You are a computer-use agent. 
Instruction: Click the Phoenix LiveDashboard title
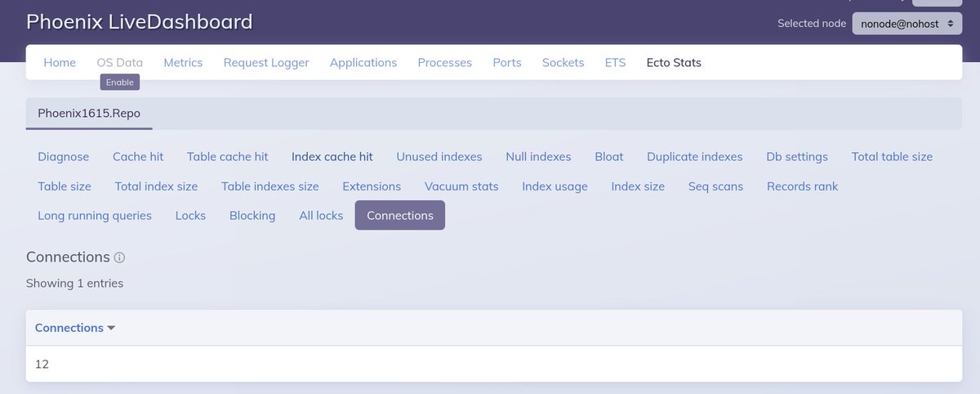pyautogui.click(x=140, y=22)
